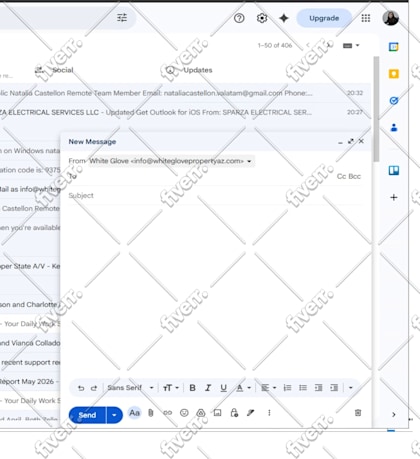Image resolution: width=420 pixels, height=459 pixels.
Task: Open the Trello add-on in side panel
Action: pos(394,171)
